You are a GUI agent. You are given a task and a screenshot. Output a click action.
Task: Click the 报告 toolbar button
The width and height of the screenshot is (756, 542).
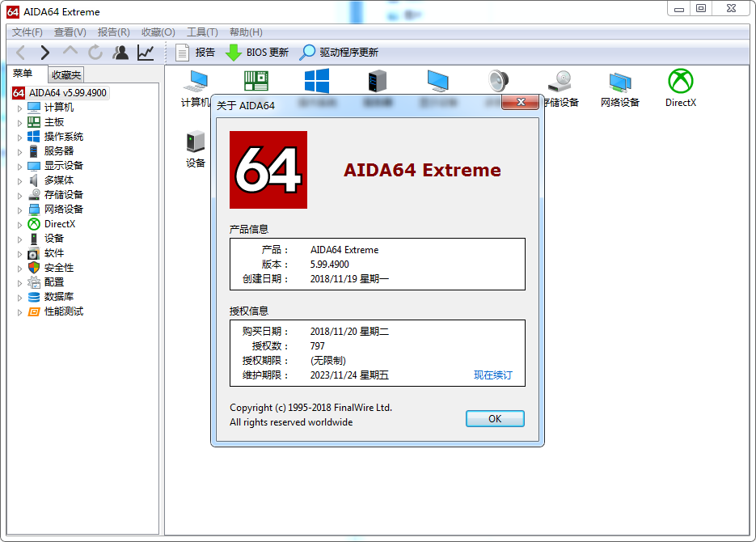tap(196, 52)
